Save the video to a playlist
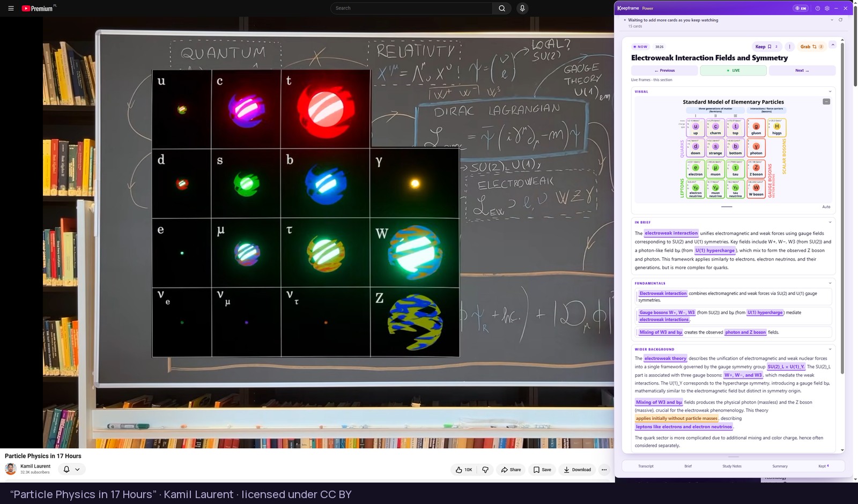The height and width of the screenshot is (504, 858). (x=542, y=470)
